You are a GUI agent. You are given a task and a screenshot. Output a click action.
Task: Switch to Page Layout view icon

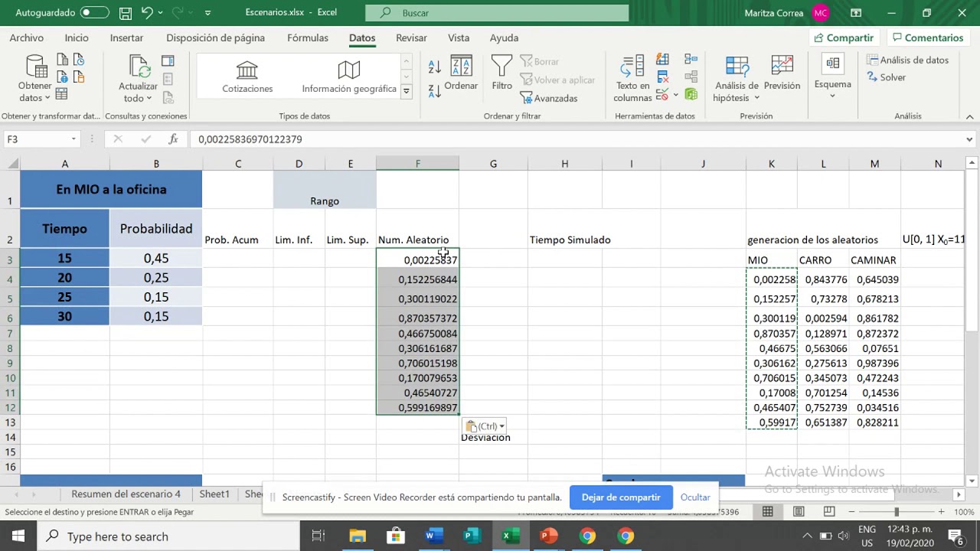(799, 512)
